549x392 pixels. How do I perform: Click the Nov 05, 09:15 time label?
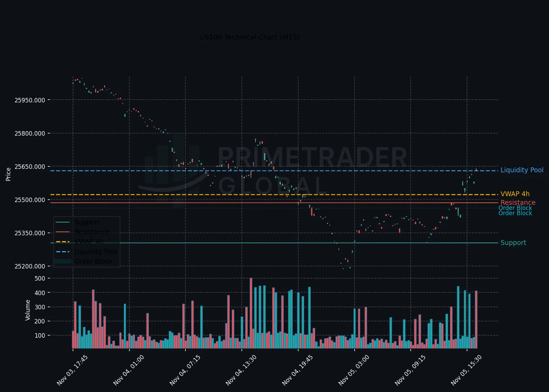[x=410, y=370]
